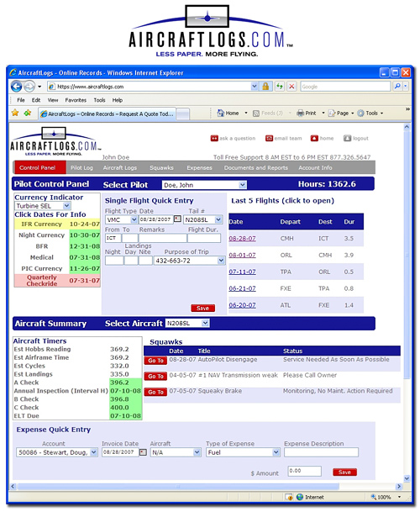Viewport: 420px width, 512px height.
Task: Click the $ Amount input field
Action: pyautogui.click(x=304, y=471)
